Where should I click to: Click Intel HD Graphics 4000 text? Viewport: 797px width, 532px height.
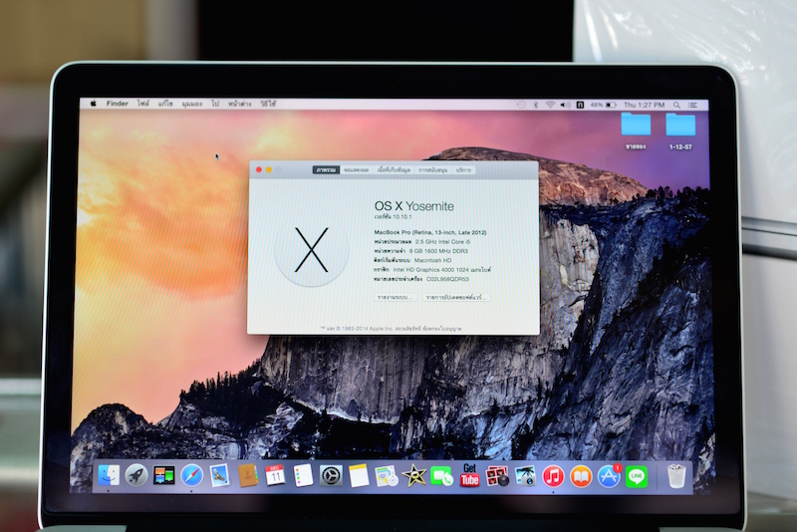tap(441, 270)
